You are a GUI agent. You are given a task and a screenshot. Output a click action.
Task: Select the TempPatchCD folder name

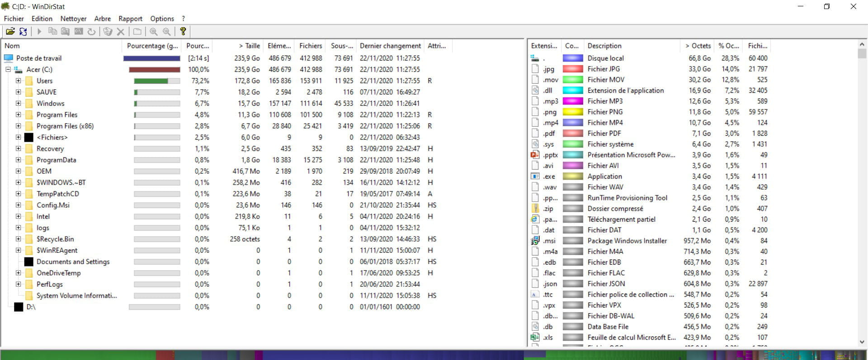point(58,194)
